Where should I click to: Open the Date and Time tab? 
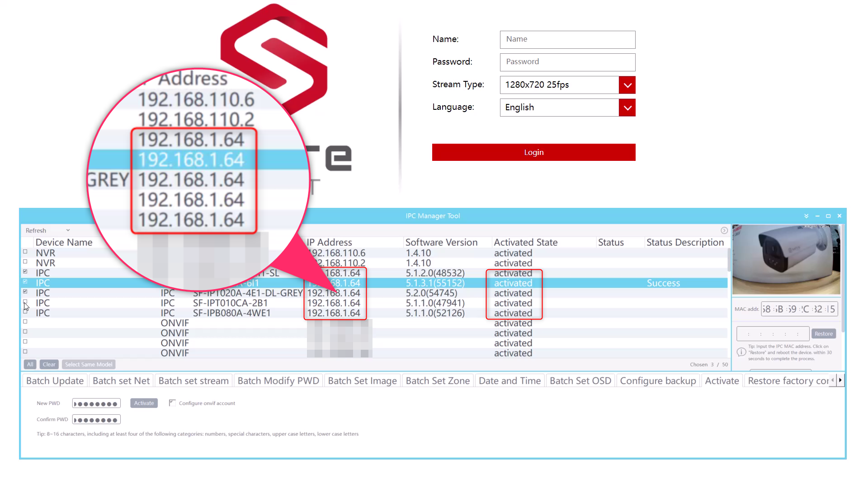(509, 380)
